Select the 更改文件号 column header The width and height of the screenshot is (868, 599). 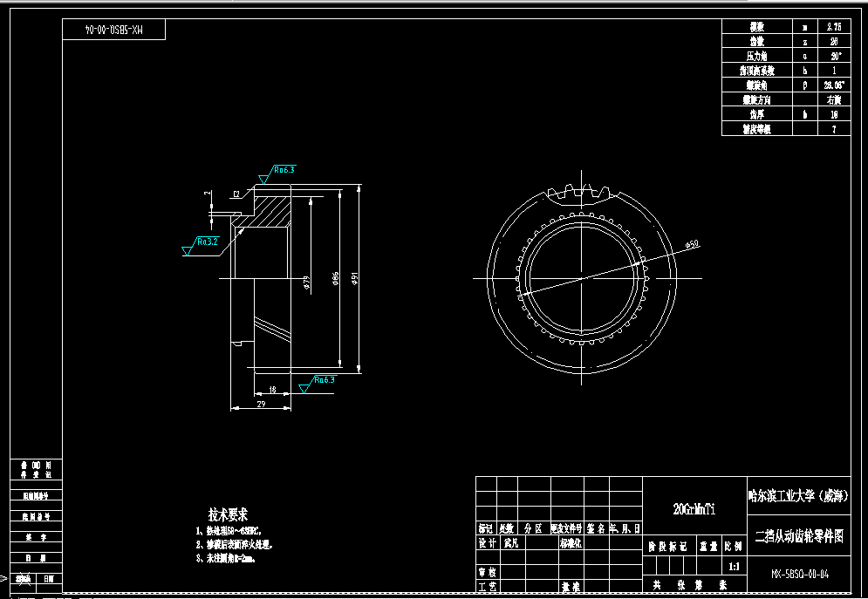(567, 528)
